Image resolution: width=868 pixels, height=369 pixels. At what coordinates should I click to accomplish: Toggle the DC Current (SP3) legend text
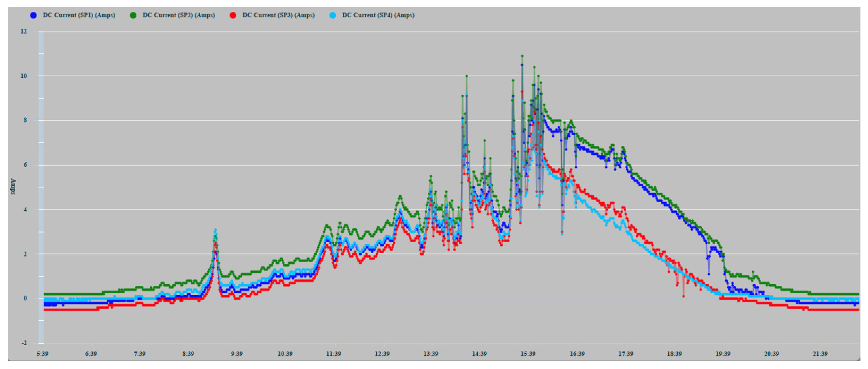tap(278, 15)
